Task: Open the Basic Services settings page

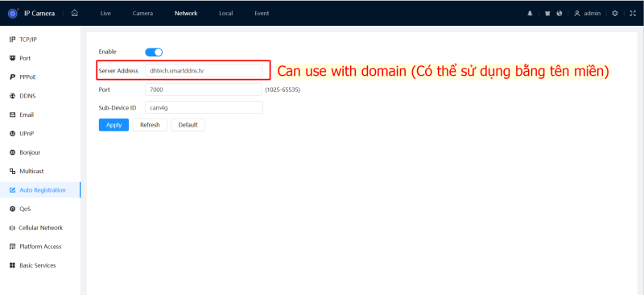Action: 40,265
